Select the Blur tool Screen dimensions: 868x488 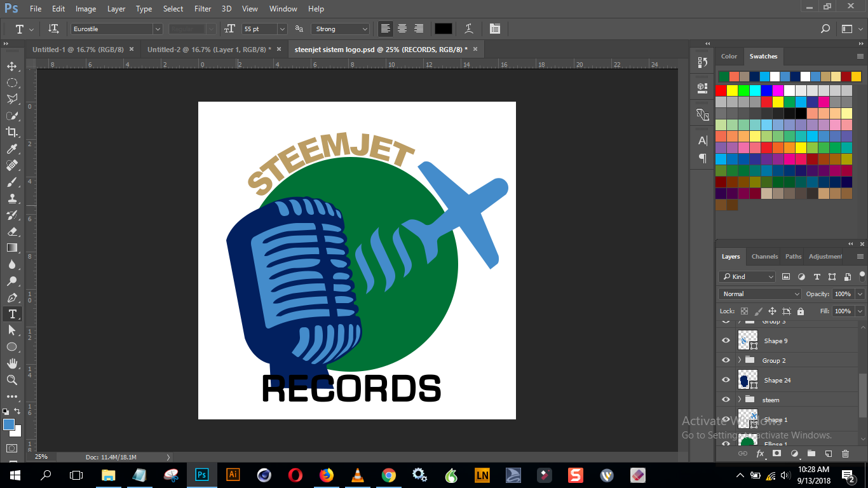pyautogui.click(x=11, y=264)
